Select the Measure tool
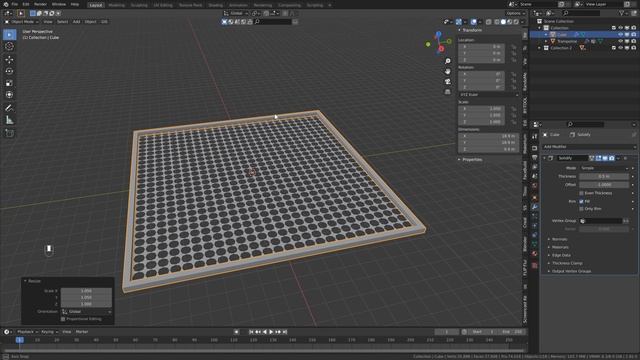This screenshot has height=360, width=640. (x=9, y=120)
